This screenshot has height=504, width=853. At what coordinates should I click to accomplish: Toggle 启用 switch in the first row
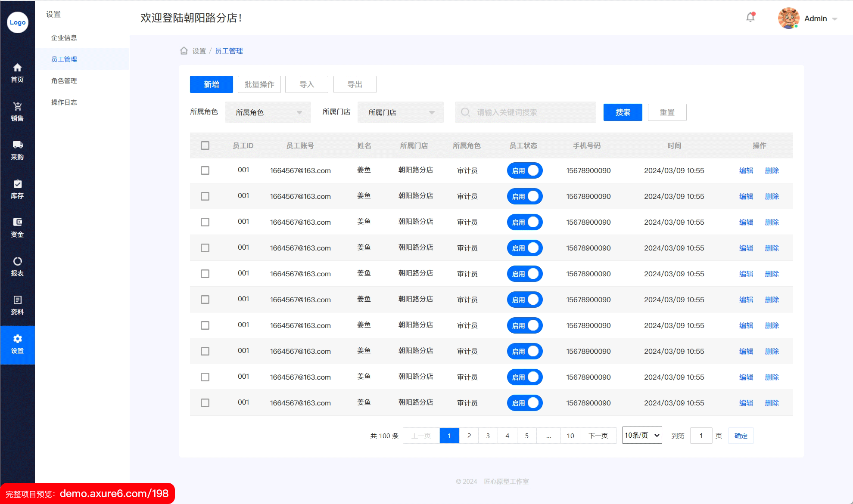(525, 170)
